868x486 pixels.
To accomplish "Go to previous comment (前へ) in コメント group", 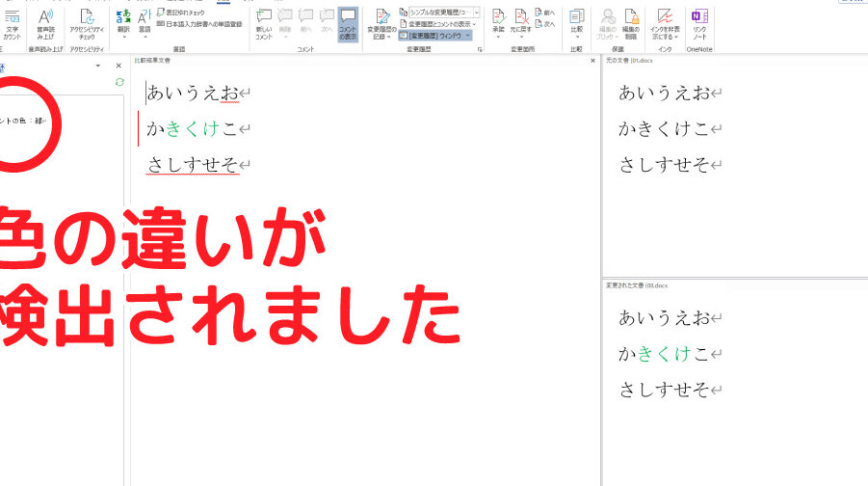I will coord(305,22).
